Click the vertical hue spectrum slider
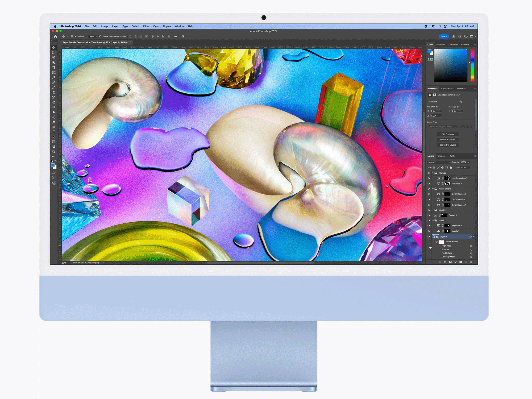532x399 pixels. pyautogui.click(x=472, y=65)
